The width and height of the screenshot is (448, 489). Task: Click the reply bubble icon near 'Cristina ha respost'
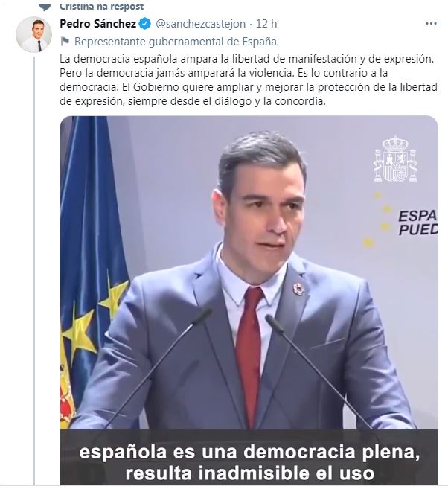[45, 7]
